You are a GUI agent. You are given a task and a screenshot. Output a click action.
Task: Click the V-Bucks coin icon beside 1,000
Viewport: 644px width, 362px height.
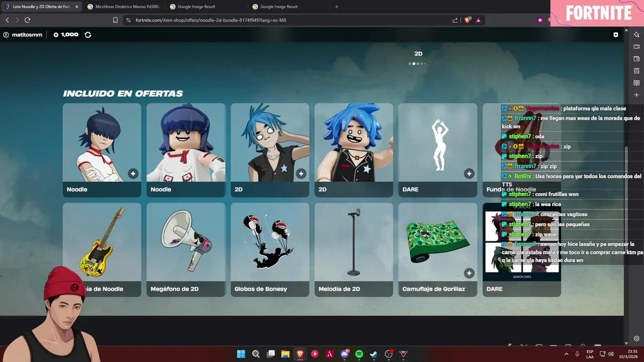56,35
